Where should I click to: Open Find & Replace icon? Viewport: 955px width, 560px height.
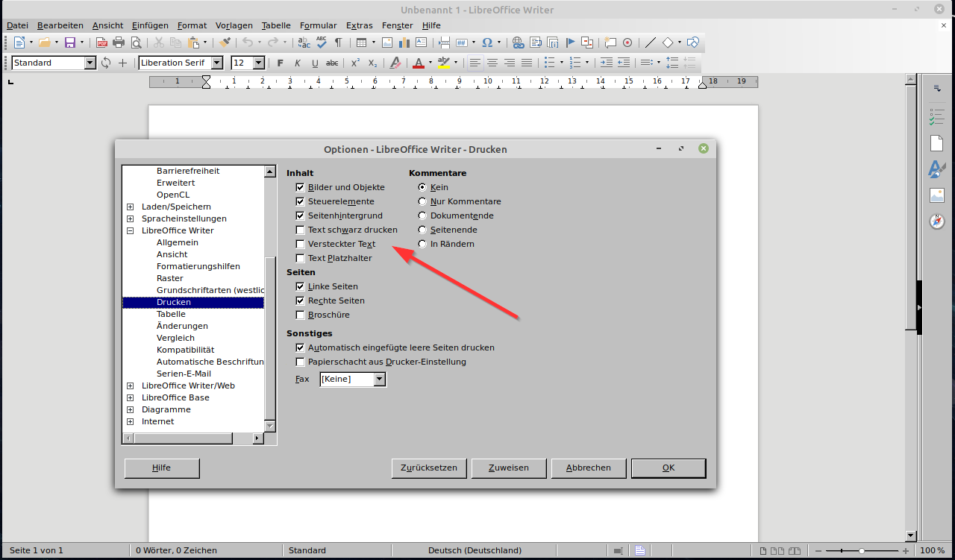pos(304,43)
